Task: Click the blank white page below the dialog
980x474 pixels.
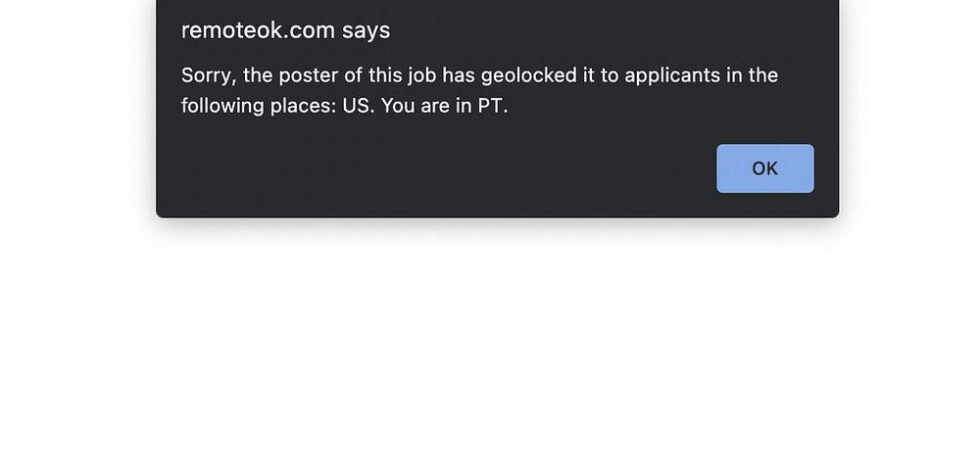Action: coord(490,353)
